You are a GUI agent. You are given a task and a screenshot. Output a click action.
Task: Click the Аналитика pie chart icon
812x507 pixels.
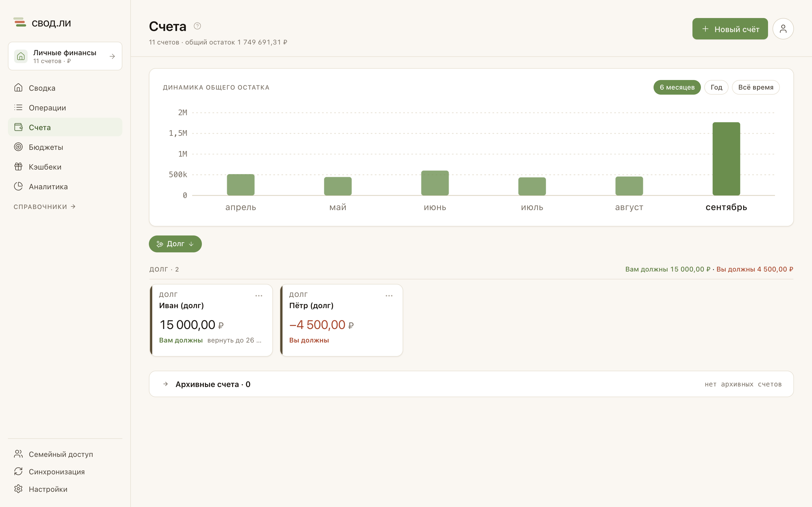pyautogui.click(x=18, y=186)
